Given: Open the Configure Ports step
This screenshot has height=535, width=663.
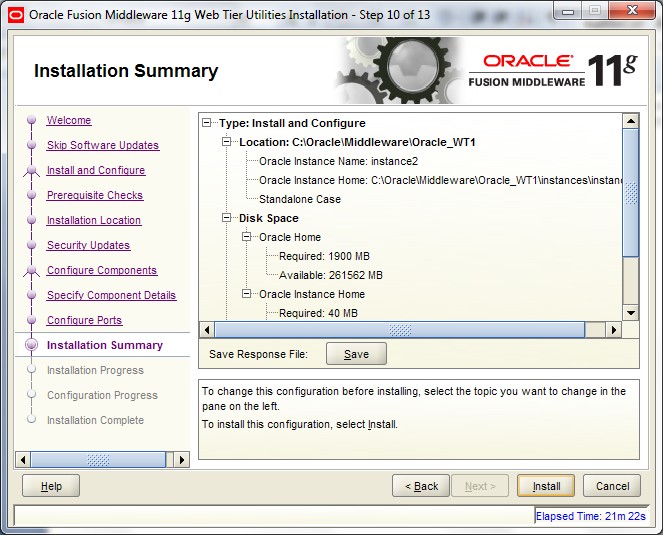Looking at the screenshot, I should click(85, 320).
